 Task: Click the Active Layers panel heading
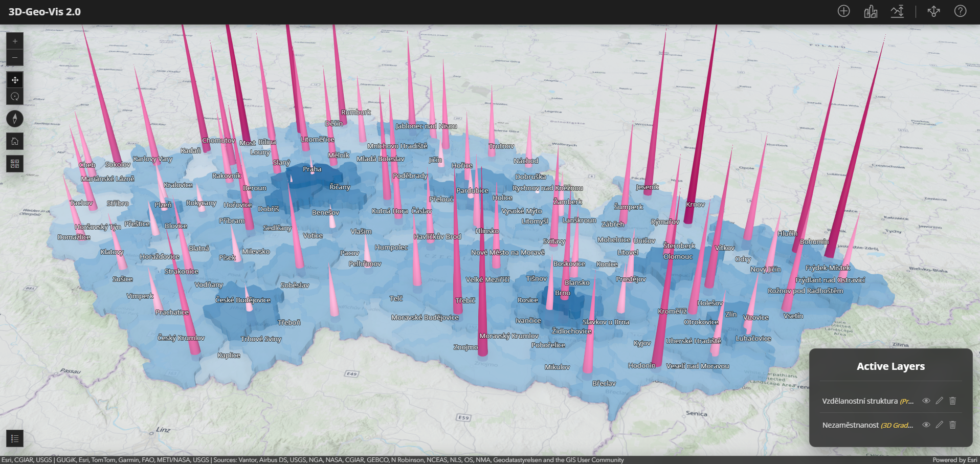coord(890,366)
